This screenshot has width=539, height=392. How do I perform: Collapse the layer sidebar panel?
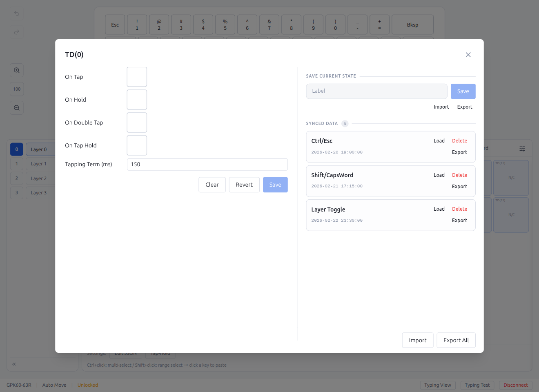(x=13, y=364)
